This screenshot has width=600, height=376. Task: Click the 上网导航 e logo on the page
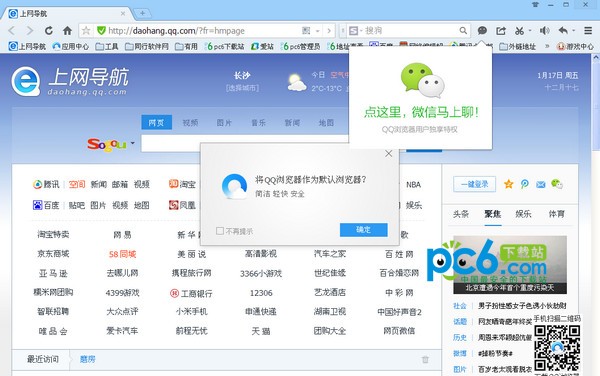tap(26, 81)
